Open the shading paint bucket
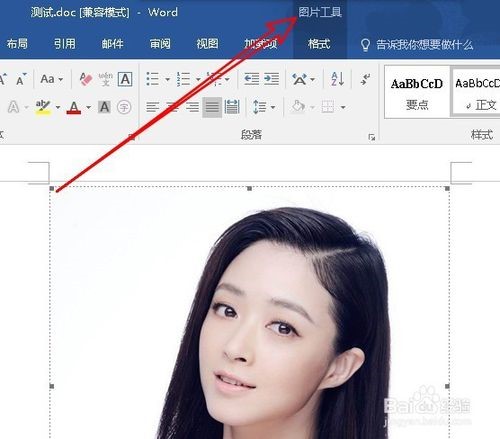This screenshot has width=500, height=439. tap(298, 107)
